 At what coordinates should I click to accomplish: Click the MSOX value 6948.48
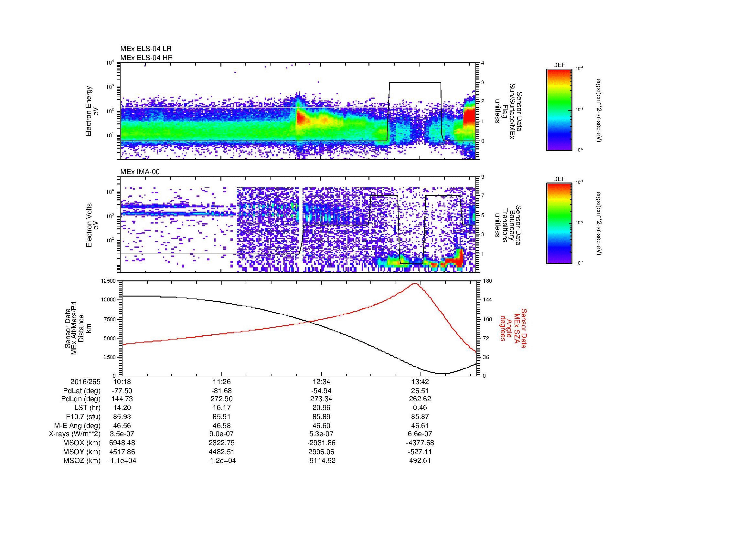coord(122,443)
